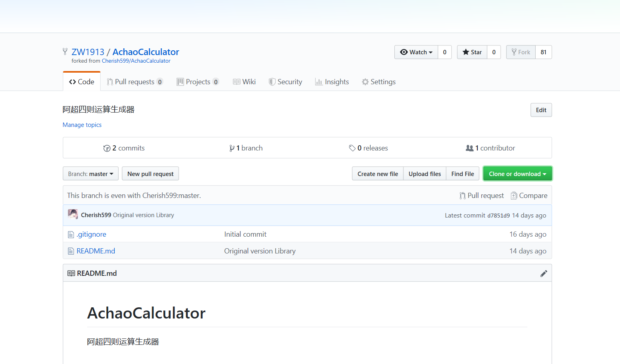Click the Pull request link in branch info bar
620x364 pixels.
click(482, 196)
